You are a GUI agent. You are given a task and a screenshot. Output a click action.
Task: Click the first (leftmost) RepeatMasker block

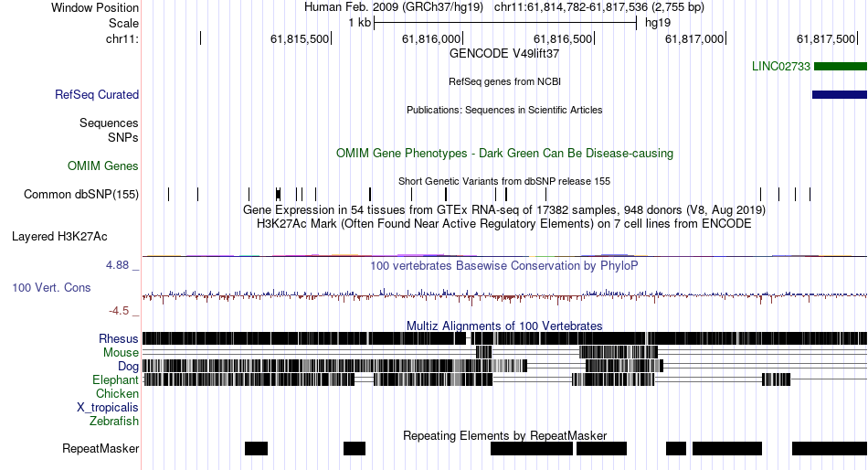click(x=257, y=448)
